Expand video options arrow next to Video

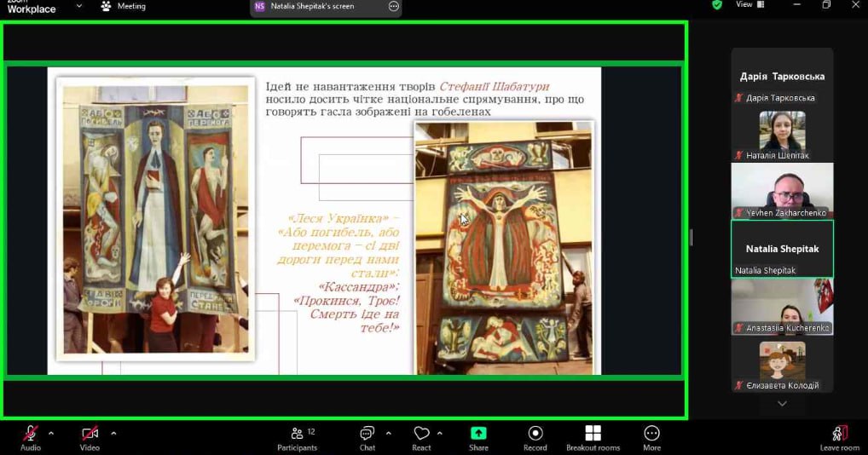click(113, 433)
